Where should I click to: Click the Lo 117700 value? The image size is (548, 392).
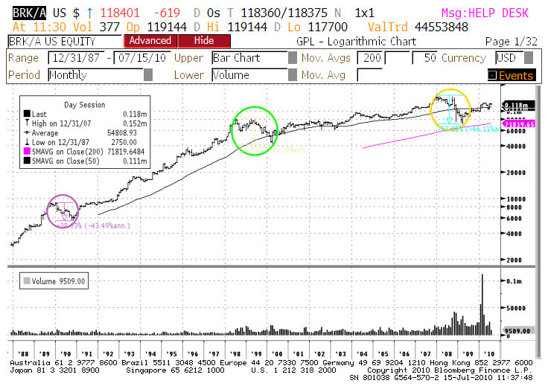[x=328, y=27]
